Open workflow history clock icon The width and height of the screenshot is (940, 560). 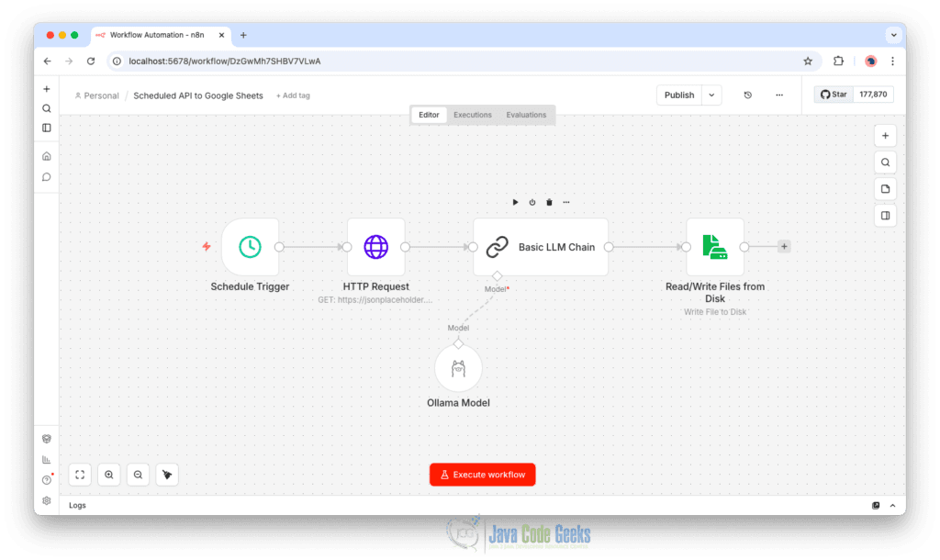pyautogui.click(x=747, y=95)
